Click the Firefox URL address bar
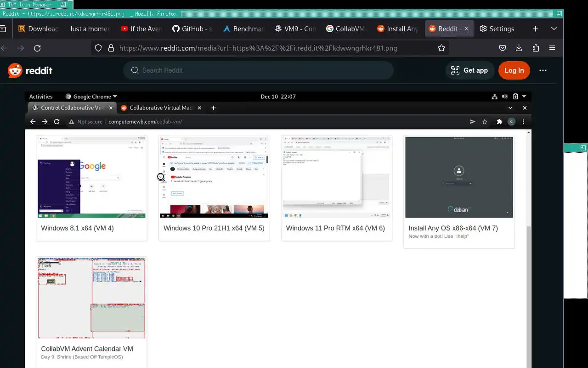588x368 pixels. pyautogui.click(x=270, y=48)
